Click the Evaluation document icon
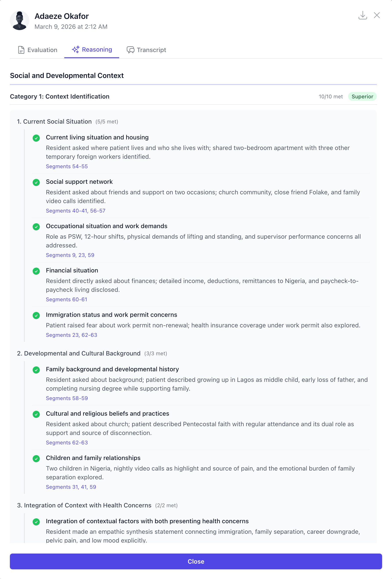This screenshot has height=579, width=392. point(21,50)
